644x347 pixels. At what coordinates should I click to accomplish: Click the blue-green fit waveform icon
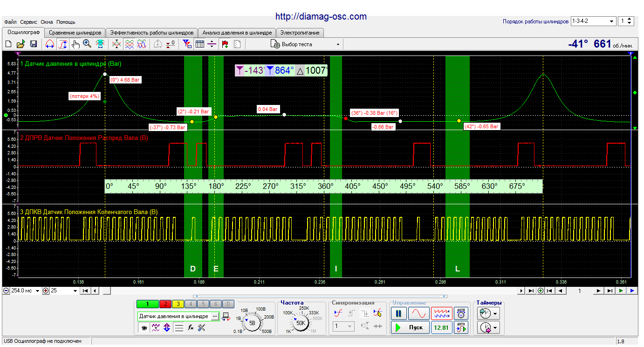100,44
